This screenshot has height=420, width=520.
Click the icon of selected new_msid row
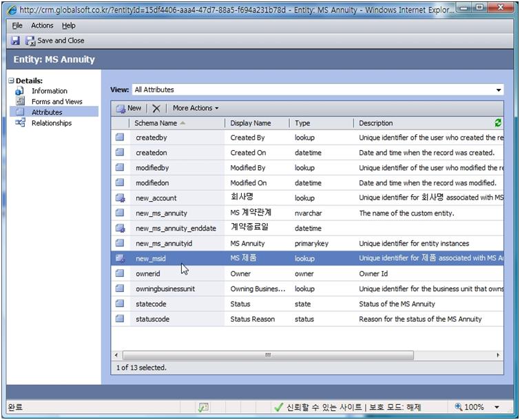click(x=120, y=258)
